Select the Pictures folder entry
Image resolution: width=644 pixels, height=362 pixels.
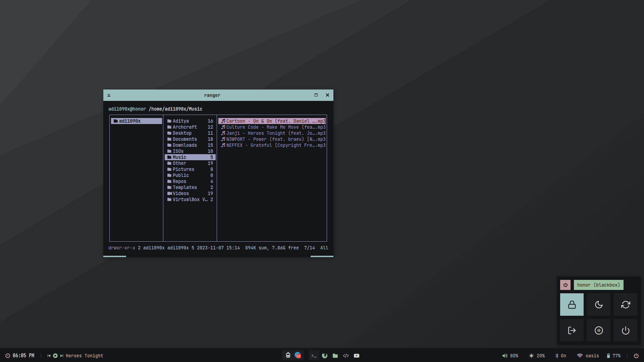pos(183,169)
